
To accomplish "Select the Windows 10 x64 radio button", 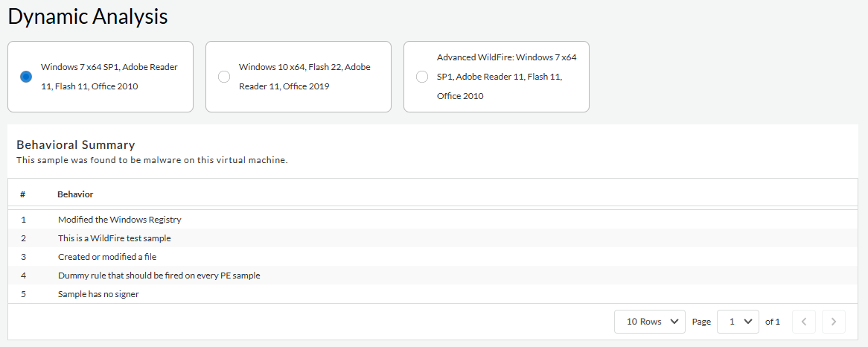I will 224,77.
